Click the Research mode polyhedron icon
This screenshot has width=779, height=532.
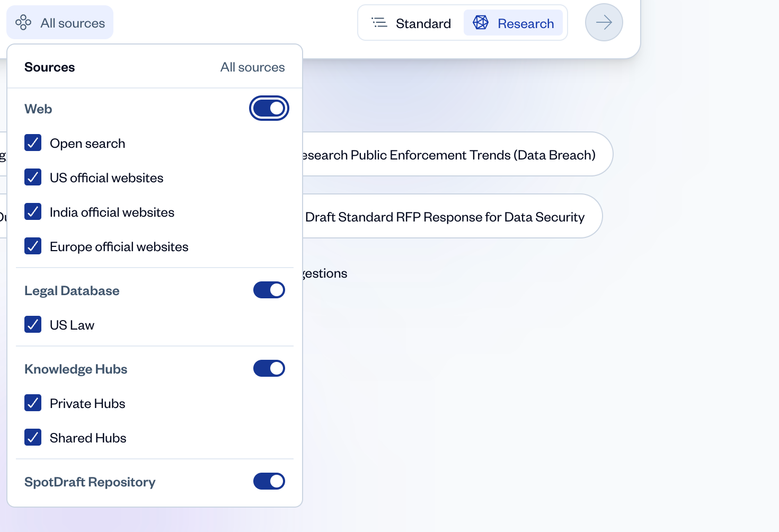(481, 23)
